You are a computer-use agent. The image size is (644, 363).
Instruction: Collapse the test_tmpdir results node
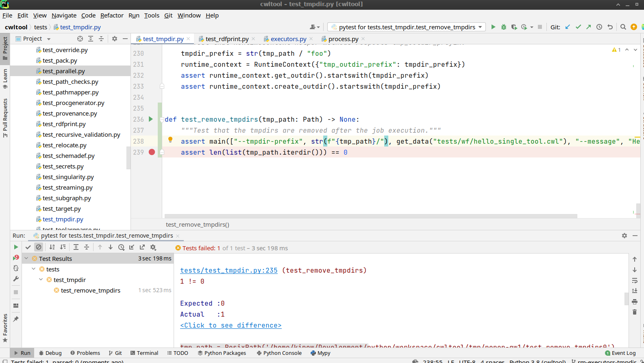point(41,279)
